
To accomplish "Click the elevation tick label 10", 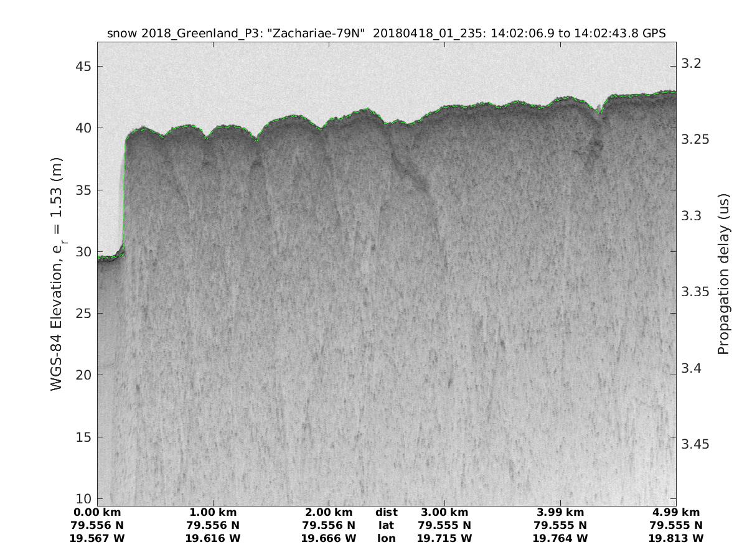I will (83, 498).
